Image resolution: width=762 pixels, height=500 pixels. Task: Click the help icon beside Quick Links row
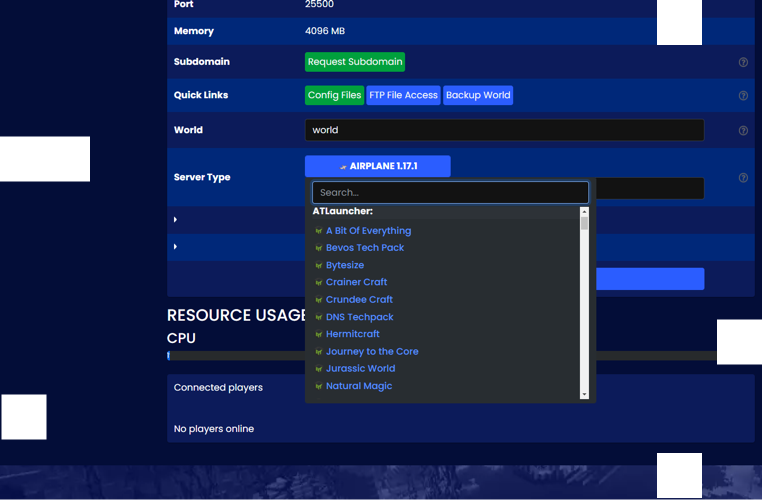click(743, 96)
